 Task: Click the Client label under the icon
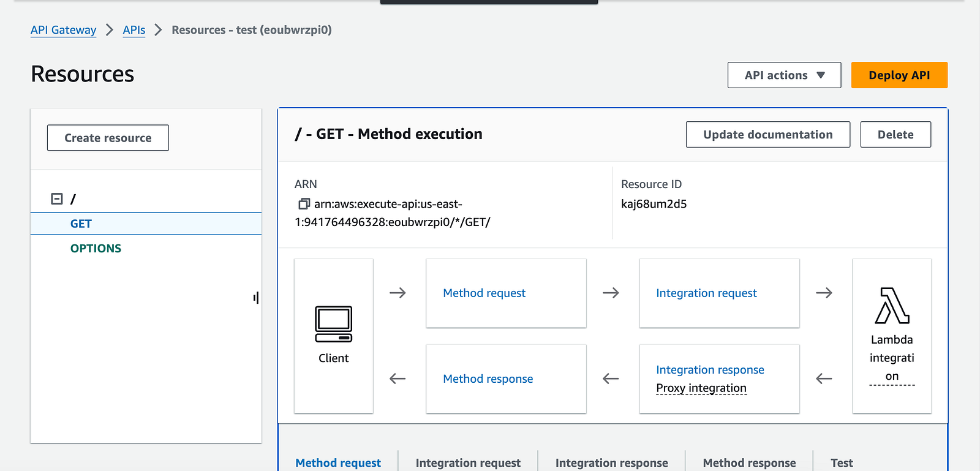point(333,358)
